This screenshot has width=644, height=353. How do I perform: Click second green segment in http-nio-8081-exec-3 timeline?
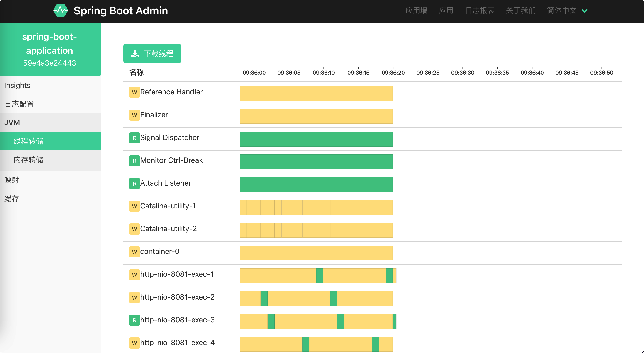point(340,321)
